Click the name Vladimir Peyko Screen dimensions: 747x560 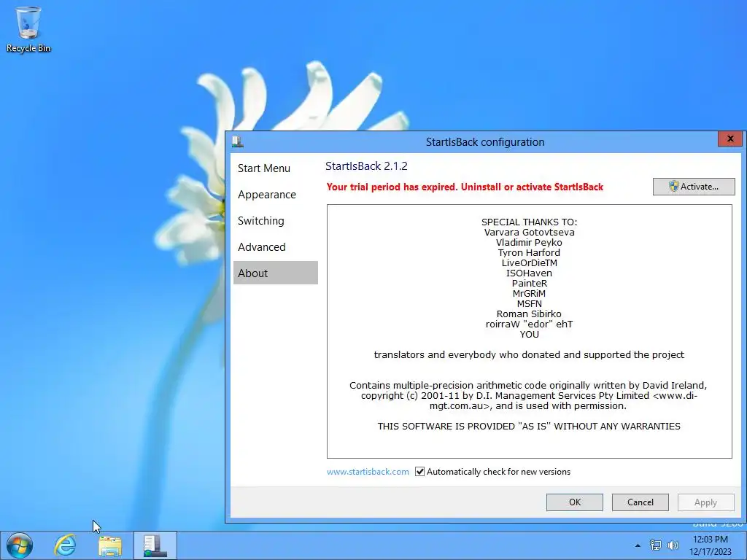530,242
